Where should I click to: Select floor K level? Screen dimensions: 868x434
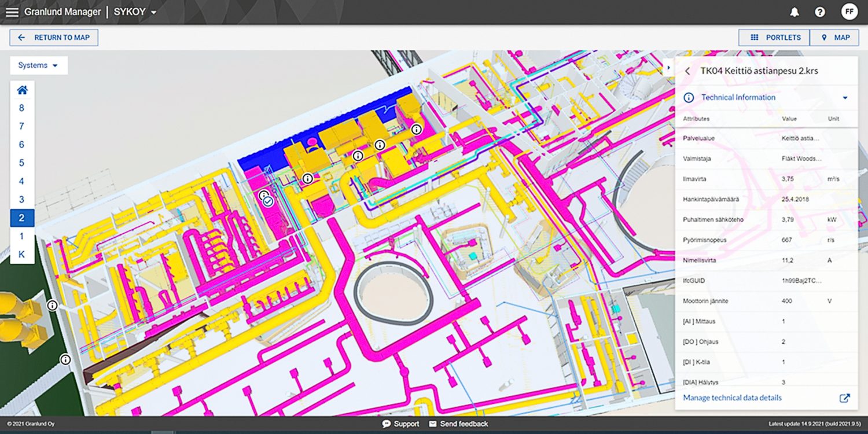[x=22, y=255]
